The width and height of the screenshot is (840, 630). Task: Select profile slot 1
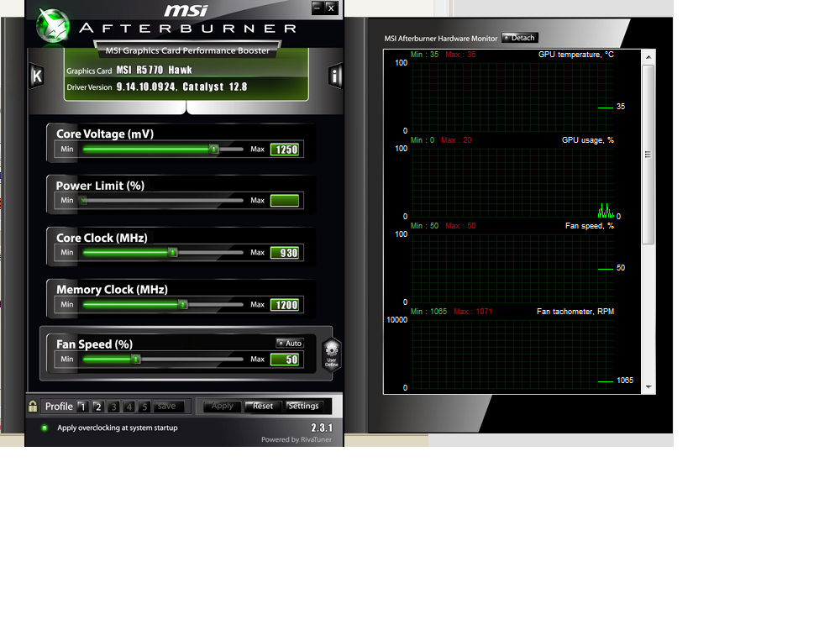(82, 407)
